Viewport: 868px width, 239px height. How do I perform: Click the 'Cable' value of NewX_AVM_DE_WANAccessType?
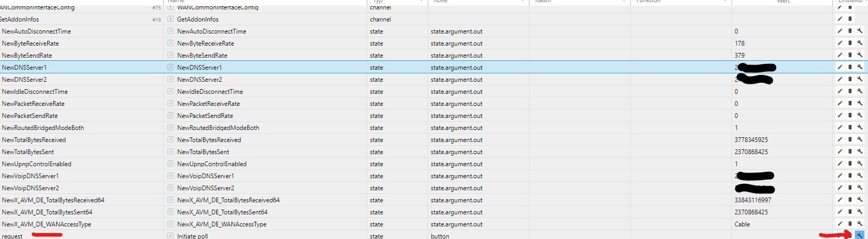(x=742, y=224)
